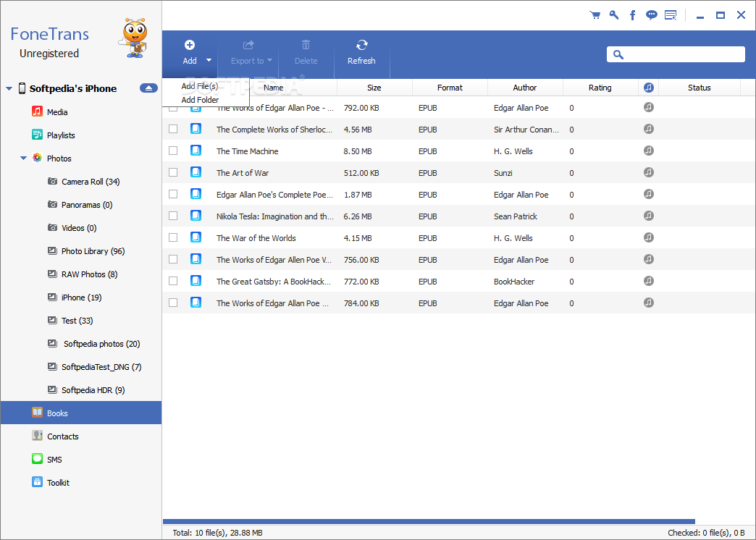Open the SoftpediaTest_DNG (7) album
The height and width of the screenshot is (540, 756).
click(101, 367)
